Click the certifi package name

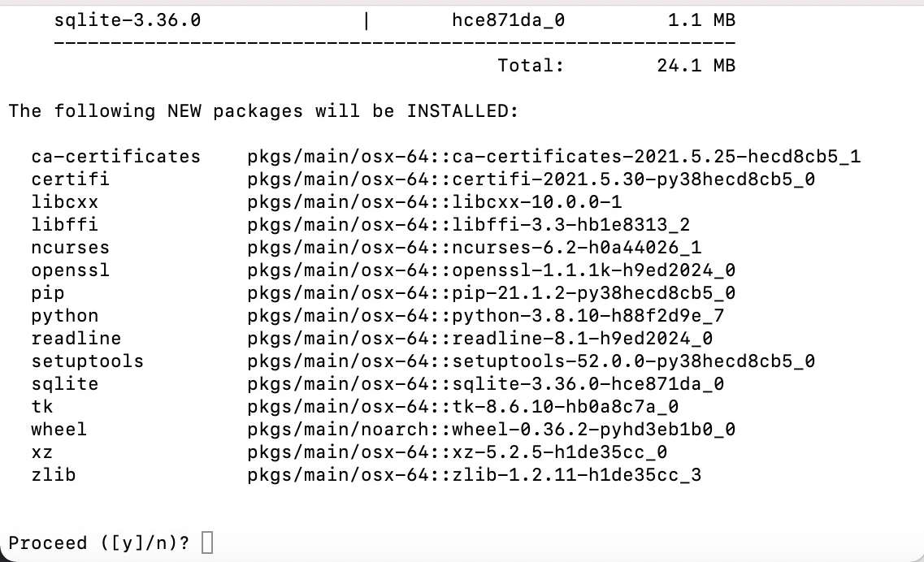(71, 179)
